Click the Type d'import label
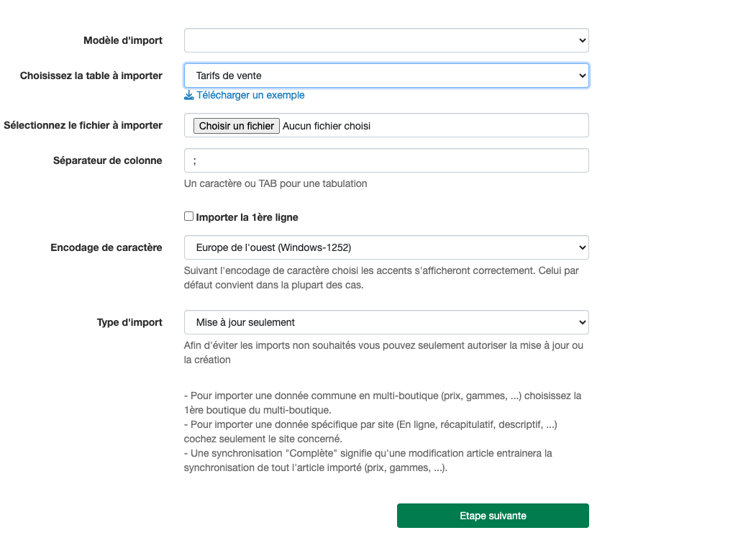The height and width of the screenshot is (543, 756). click(129, 322)
